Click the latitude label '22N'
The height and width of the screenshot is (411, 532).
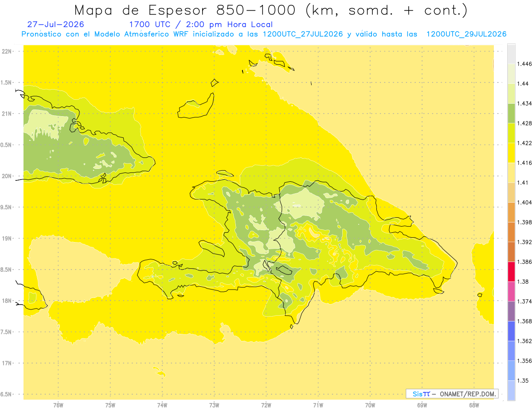click(x=7, y=51)
